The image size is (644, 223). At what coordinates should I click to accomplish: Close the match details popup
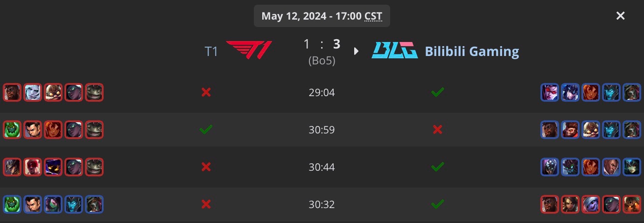(620, 16)
